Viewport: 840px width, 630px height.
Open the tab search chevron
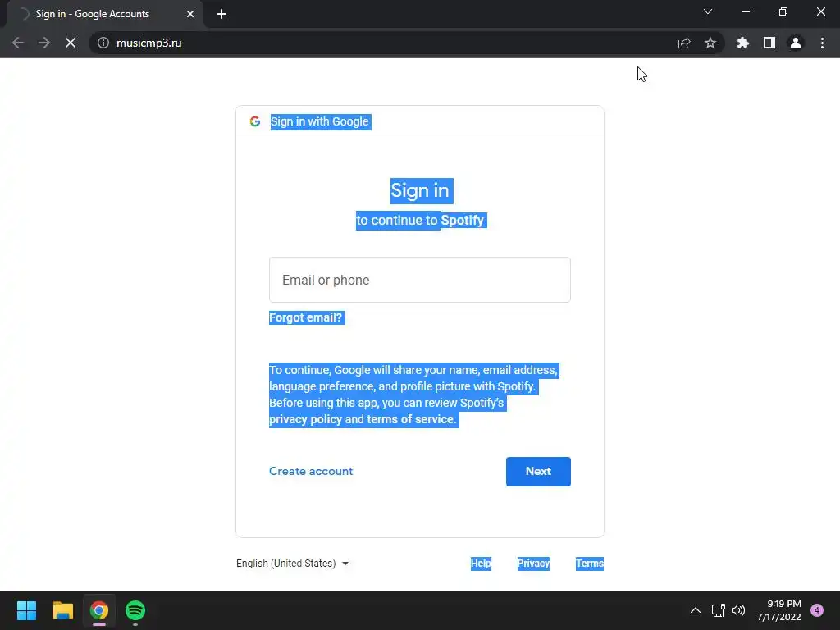point(708,11)
